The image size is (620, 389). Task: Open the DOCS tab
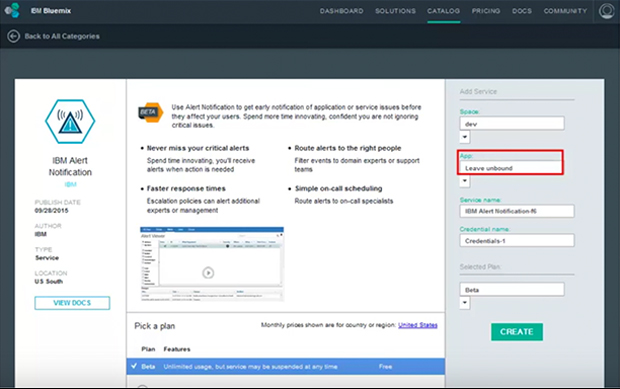pyautogui.click(x=522, y=11)
